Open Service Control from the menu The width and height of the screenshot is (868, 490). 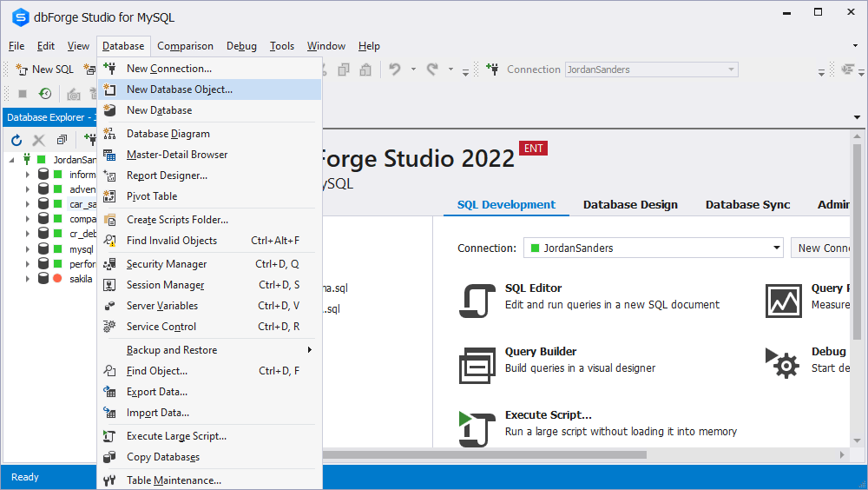point(209,327)
